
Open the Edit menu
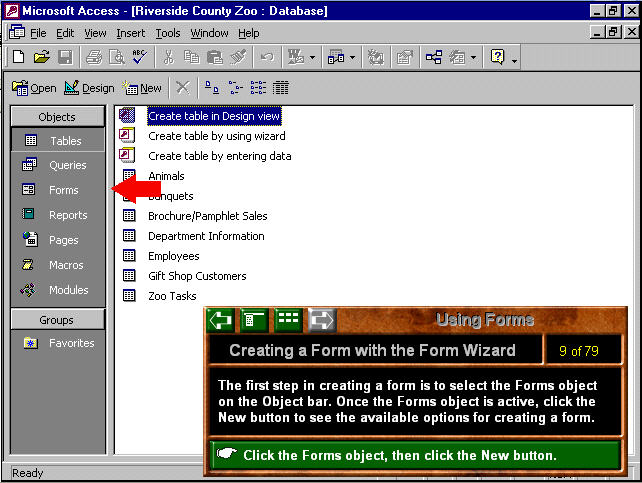pos(65,33)
